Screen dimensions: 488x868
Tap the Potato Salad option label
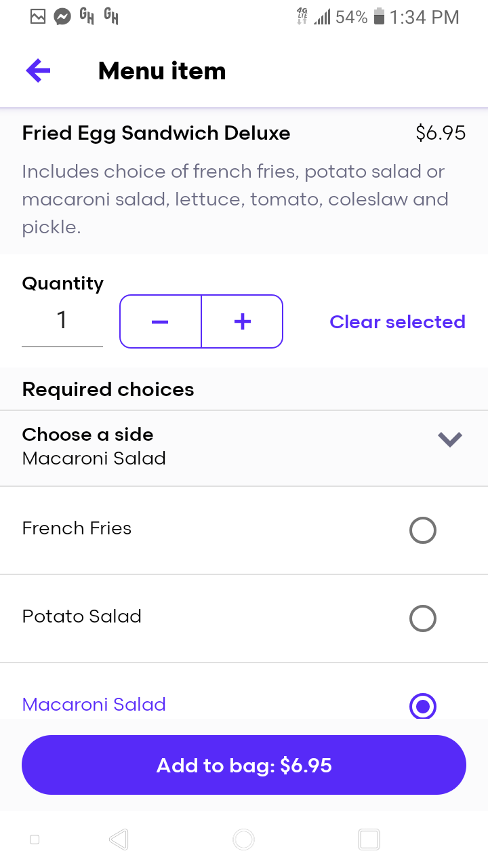pyautogui.click(x=82, y=616)
